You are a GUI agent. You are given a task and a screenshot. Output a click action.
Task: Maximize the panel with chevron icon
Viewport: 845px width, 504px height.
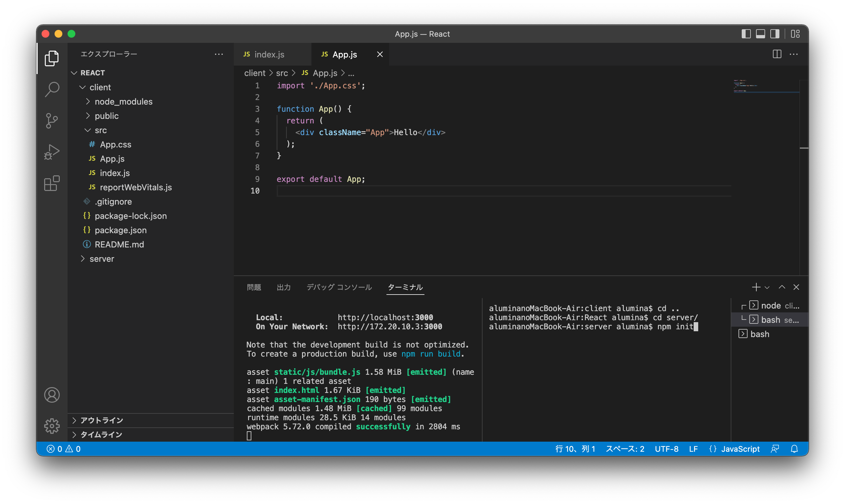click(x=782, y=287)
